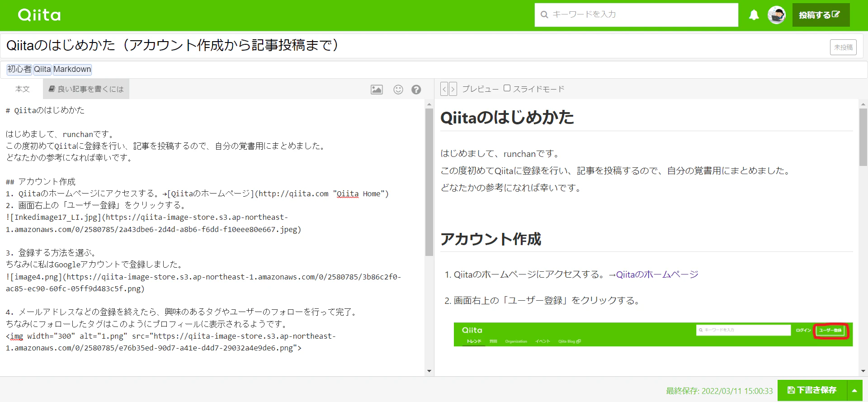Open the notifications bell
868x402 pixels.
(x=754, y=15)
